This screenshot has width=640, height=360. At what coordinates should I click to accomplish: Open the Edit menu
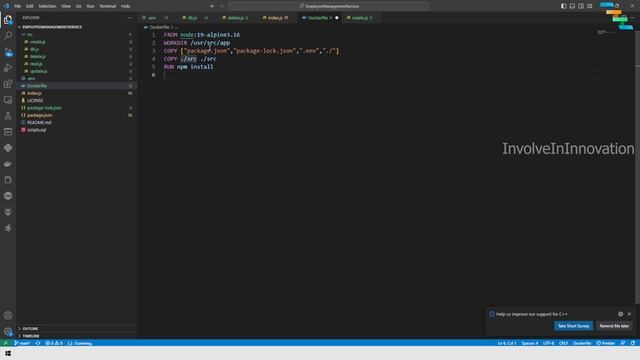[30, 6]
